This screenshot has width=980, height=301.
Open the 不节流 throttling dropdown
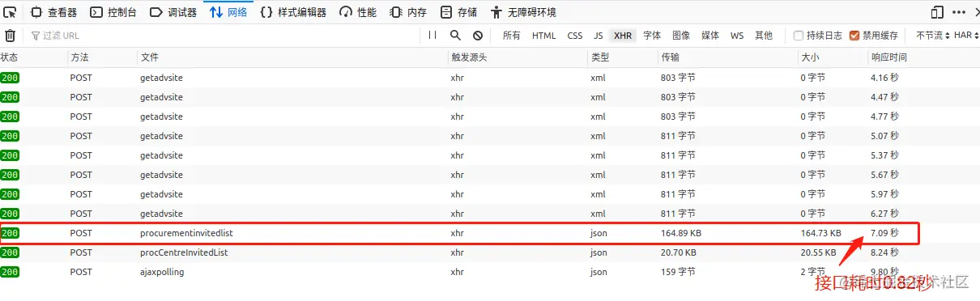click(x=932, y=36)
